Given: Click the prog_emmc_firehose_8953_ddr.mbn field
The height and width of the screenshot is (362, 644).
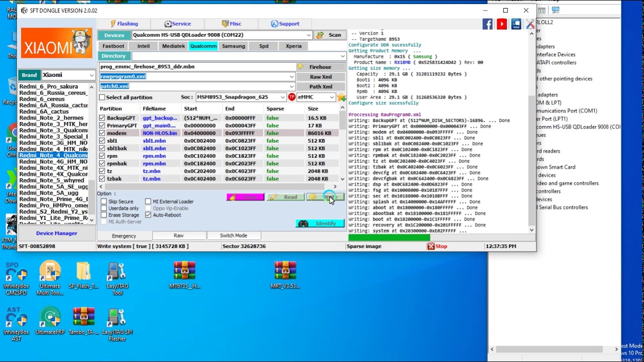Looking at the screenshot, I should point(197,67).
